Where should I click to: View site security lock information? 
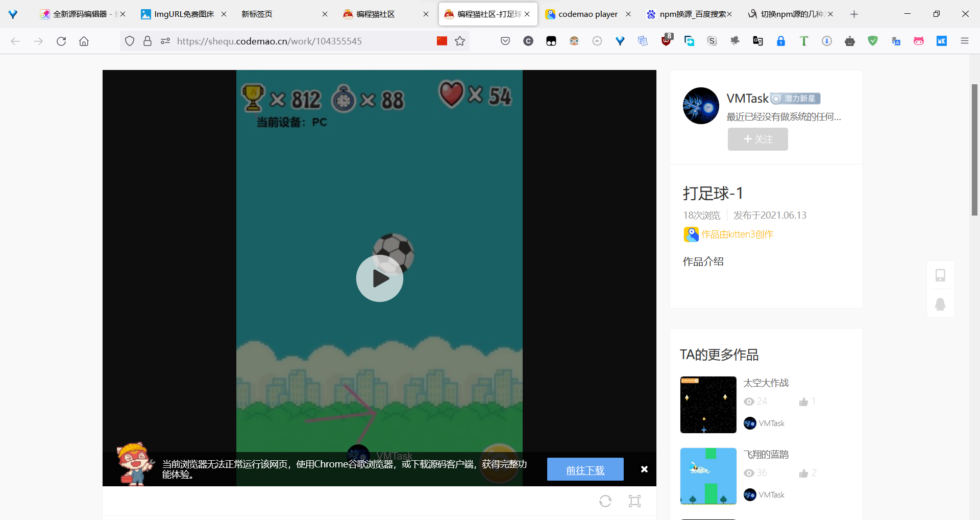(148, 41)
